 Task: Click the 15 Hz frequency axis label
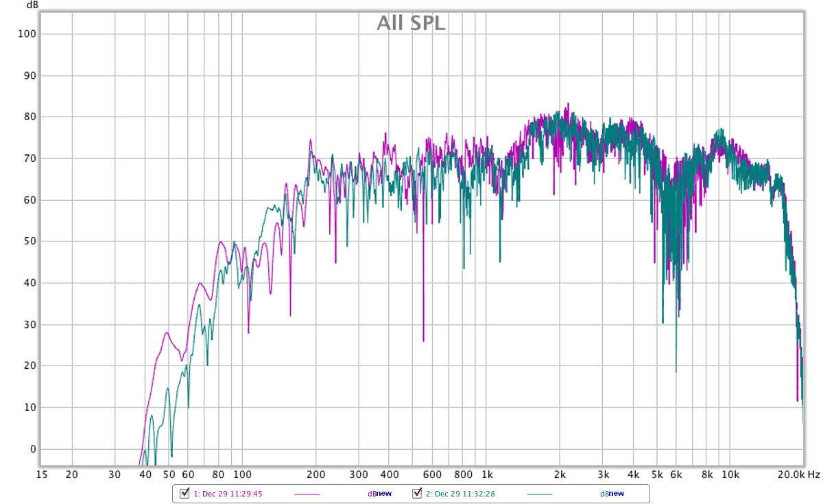tap(41, 475)
